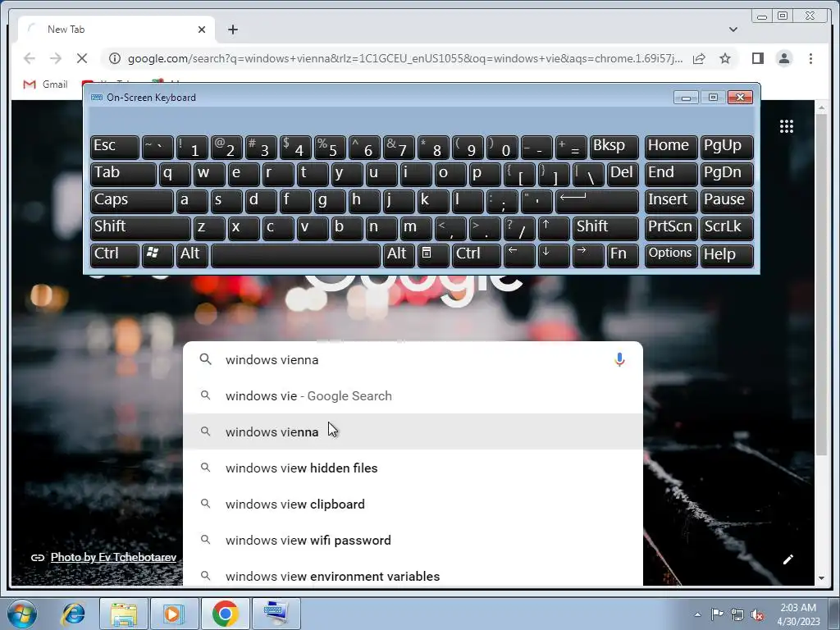Stop page loading with the X button
Image resolution: width=840 pixels, height=630 pixels.
point(82,58)
